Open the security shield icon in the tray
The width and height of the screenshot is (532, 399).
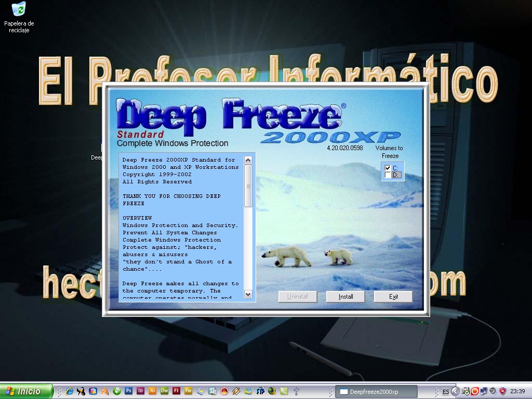pyautogui.click(x=502, y=391)
